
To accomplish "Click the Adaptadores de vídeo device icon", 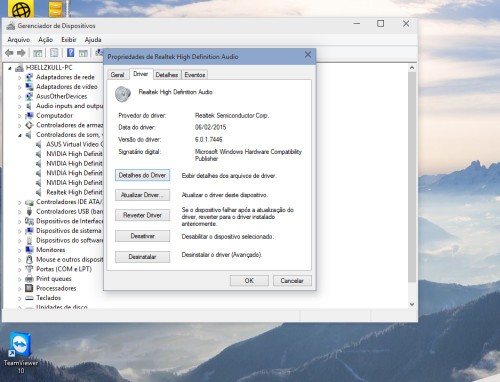I will (29, 87).
